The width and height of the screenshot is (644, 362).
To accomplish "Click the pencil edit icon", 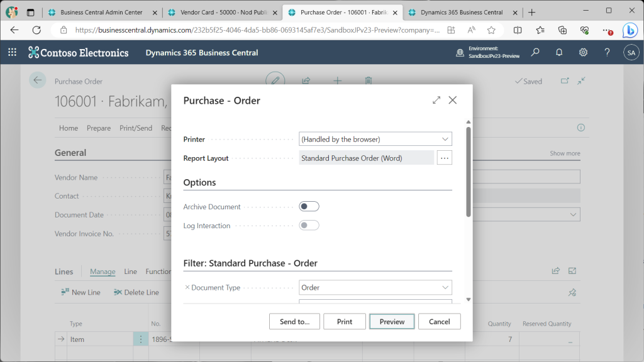I will [275, 80].
